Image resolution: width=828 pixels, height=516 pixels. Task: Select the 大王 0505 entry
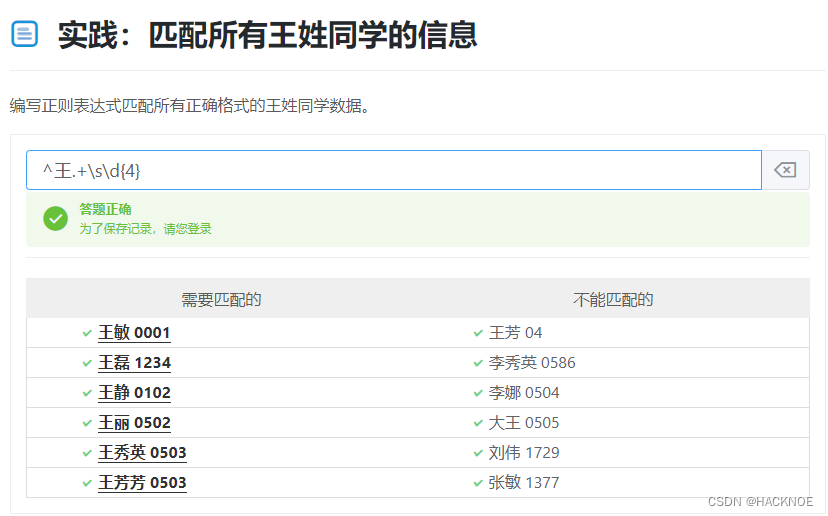tap(524, 423)
